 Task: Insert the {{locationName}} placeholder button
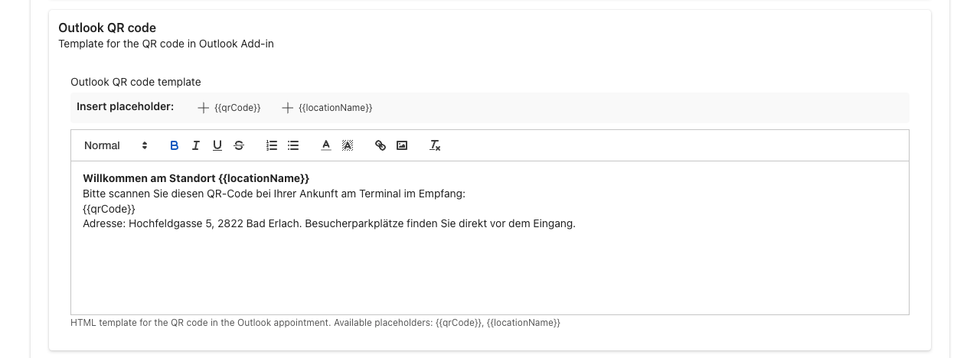coord(327,108)
